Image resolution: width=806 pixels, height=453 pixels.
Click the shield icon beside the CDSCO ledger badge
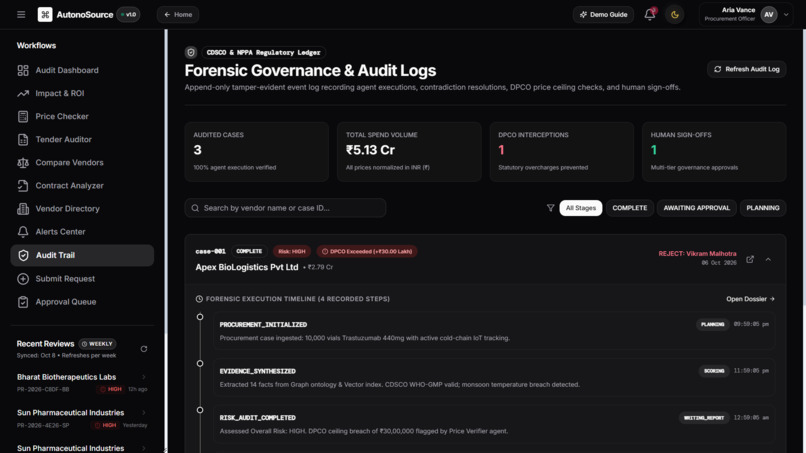point(191,52)
